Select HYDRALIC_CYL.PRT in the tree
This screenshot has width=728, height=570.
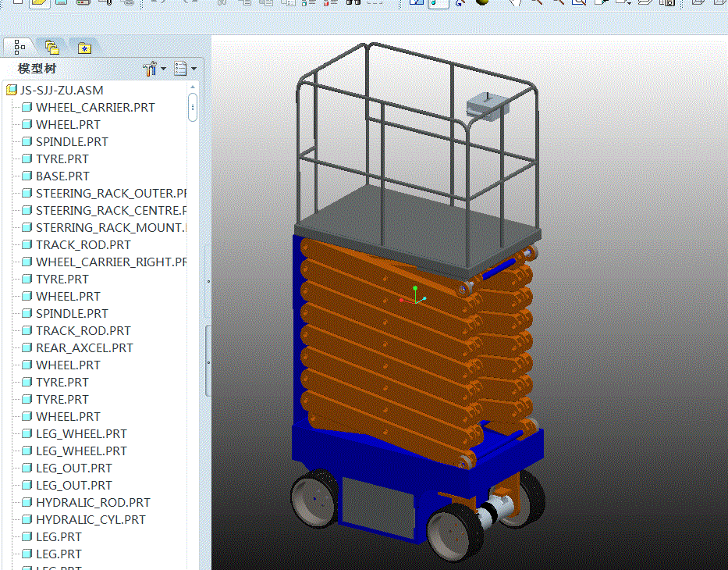(83, 520)
